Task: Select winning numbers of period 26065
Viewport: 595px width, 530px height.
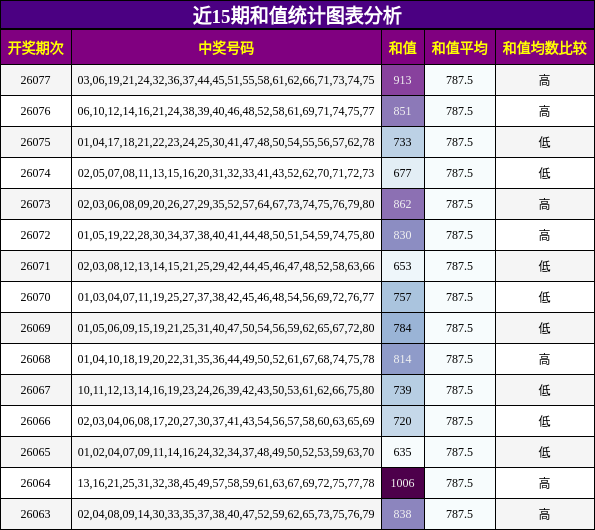Action: [226, 452]
